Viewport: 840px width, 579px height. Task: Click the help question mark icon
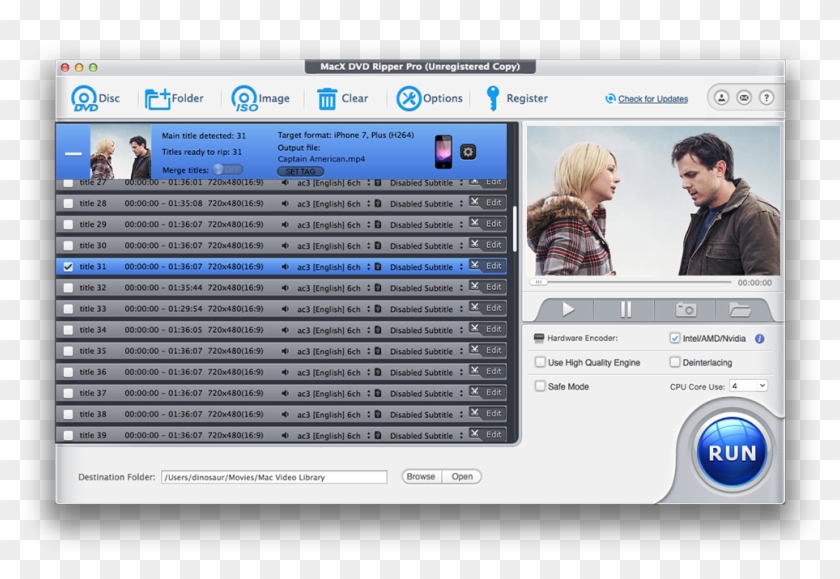coord(766,98)
